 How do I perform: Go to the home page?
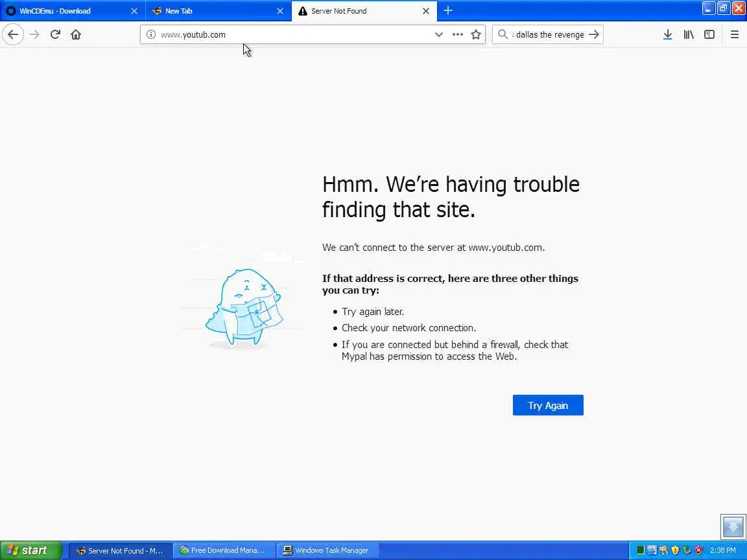click(76, 35)
